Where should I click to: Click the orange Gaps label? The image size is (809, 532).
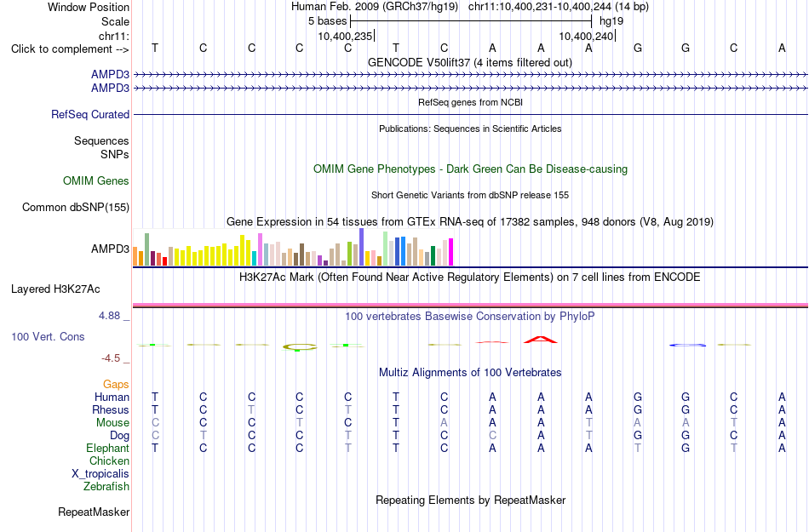pyautogui.click(x=116, y=384)
